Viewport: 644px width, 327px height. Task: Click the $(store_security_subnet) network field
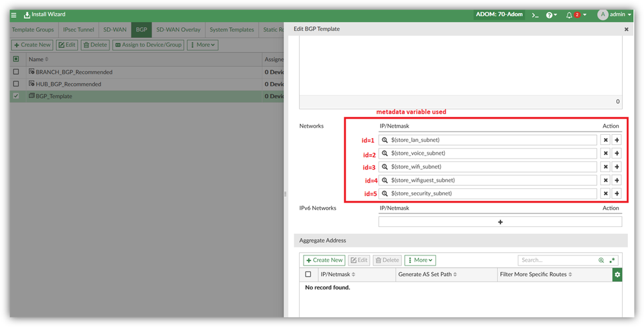(x=487, y=193)
